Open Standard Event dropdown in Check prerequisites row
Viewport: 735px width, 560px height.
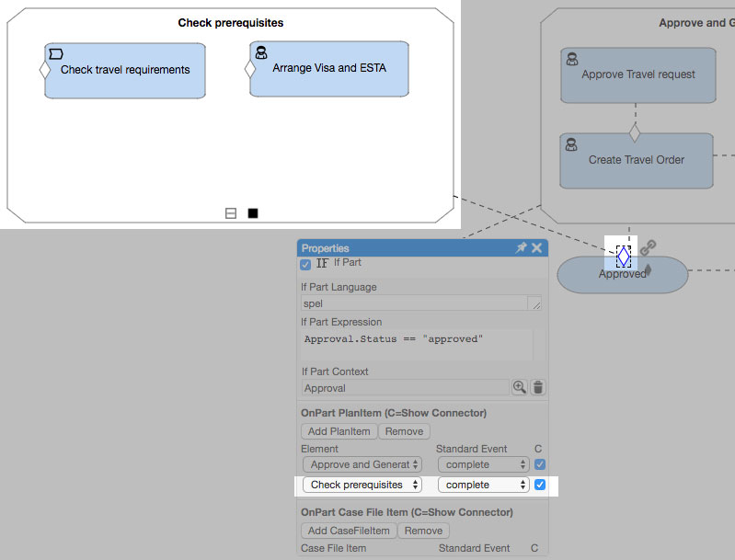click(484, 485)
